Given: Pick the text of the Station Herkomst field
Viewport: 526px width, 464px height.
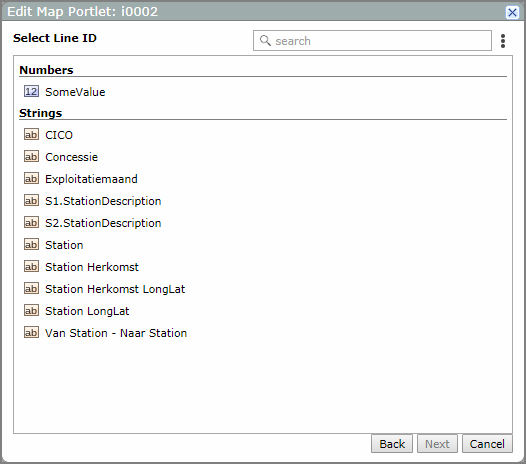Looking at the screenshot, I should pos(92,267).
